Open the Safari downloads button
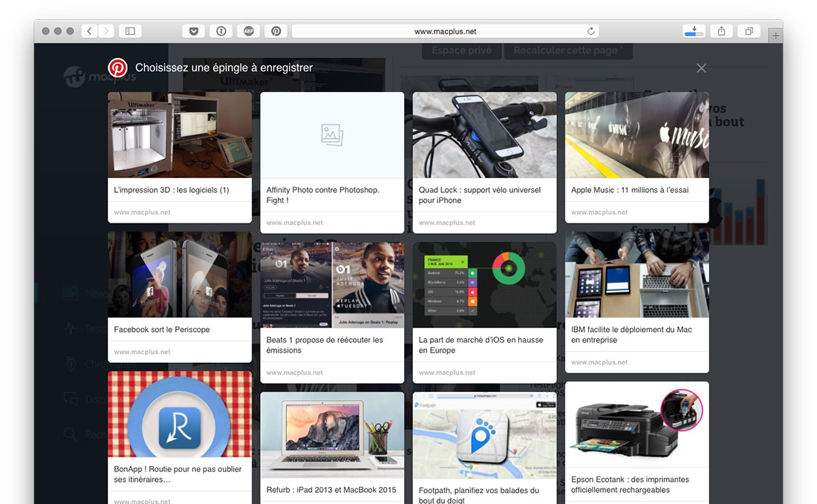The width and height of the screenshot is (817, 504). (x=694, y=31)
